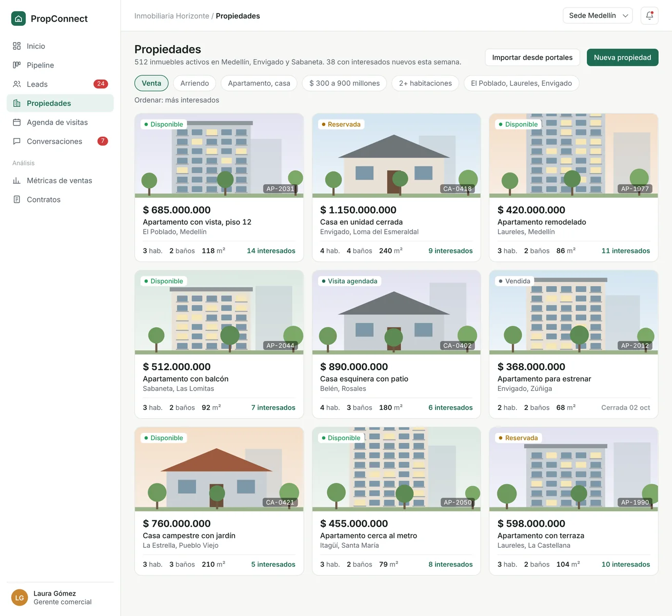Change sorting via Ordenar: más interesados
This screenshot has width=672, height=616.
[x=177, y=100]
